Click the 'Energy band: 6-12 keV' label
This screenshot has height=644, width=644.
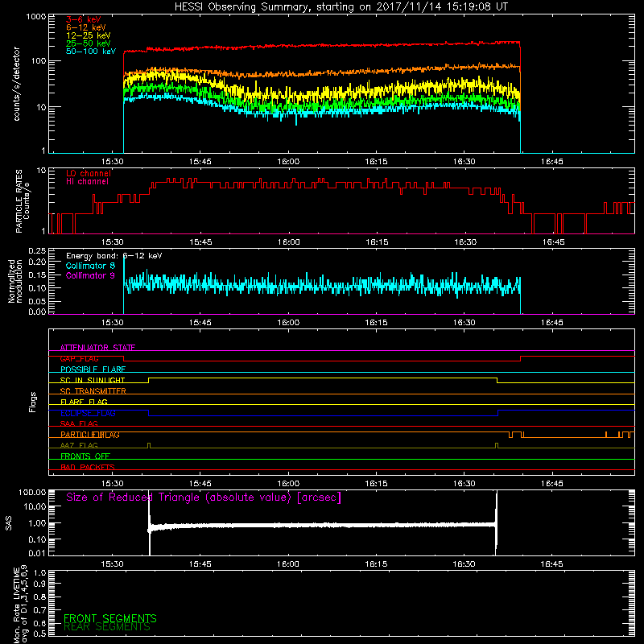pyautogui.click(x=114, y=256)
